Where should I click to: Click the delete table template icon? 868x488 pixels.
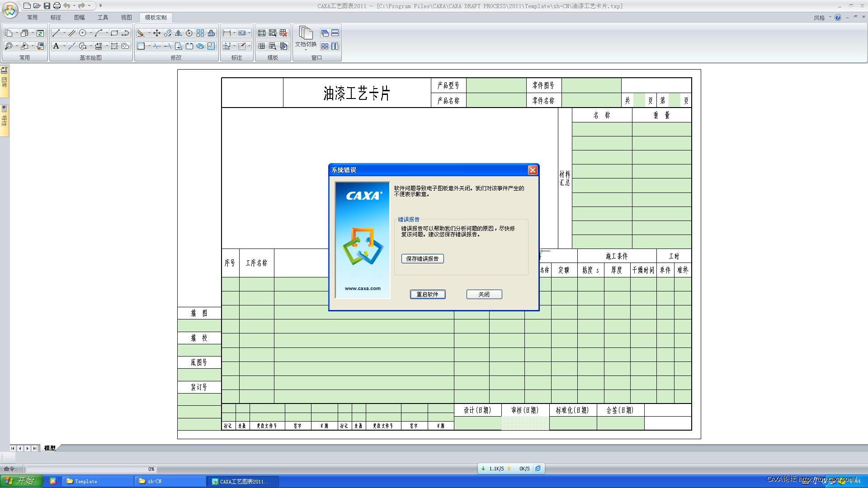coord(283,33)
